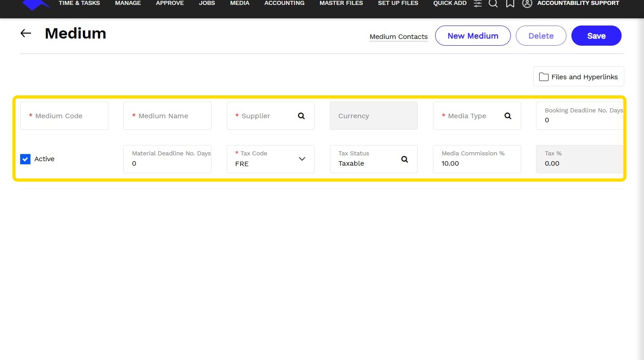Focus the Media Commission % field
644x360 pixels.
tap(477, 159)
